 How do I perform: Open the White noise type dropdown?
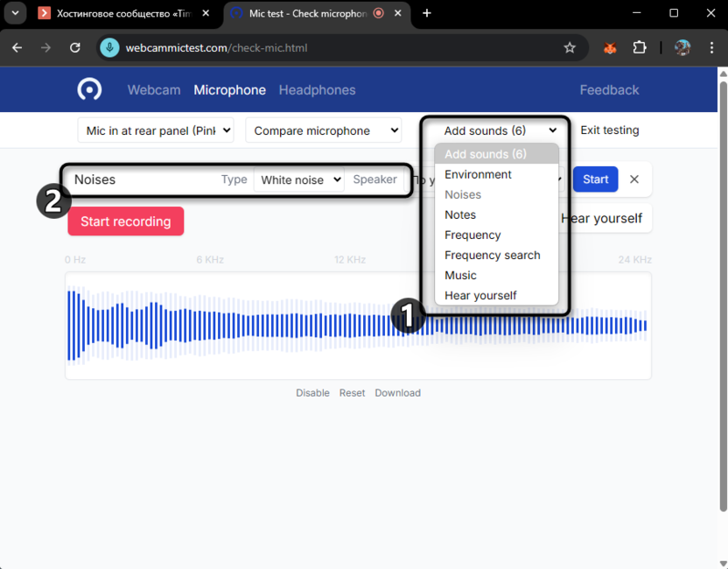click(x=300, y=179)
